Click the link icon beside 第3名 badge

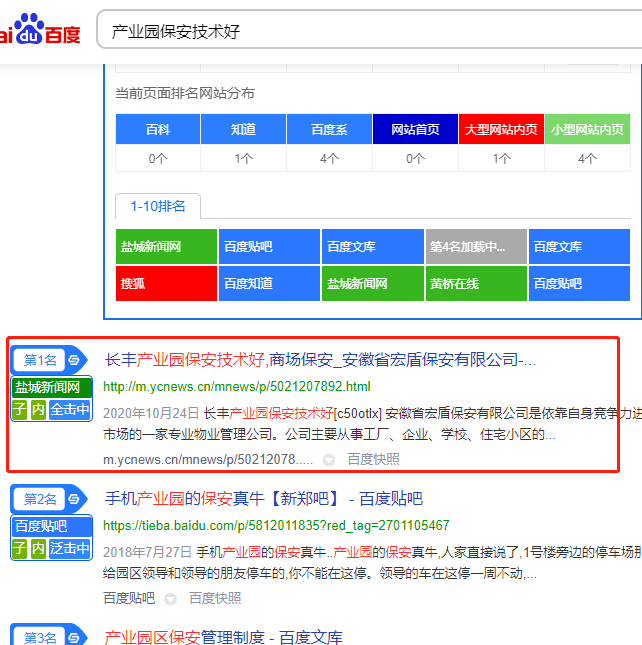coord(74,638)
